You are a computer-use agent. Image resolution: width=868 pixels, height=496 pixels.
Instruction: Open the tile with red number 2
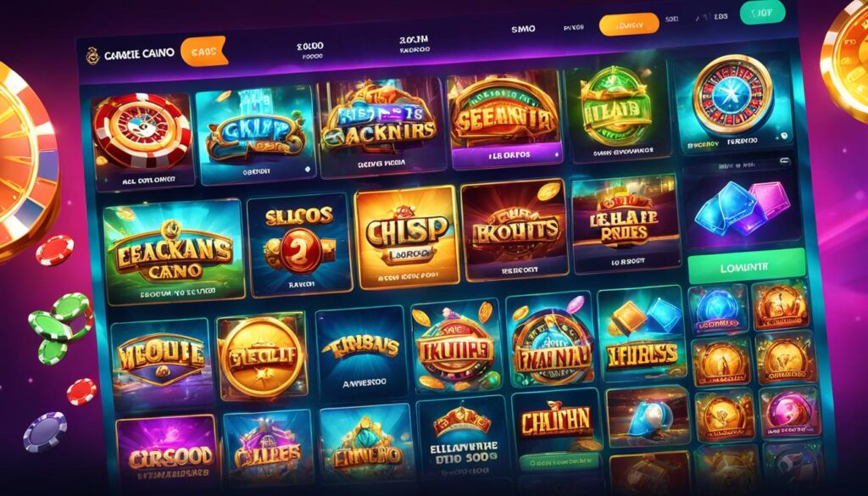click(300, 244)
